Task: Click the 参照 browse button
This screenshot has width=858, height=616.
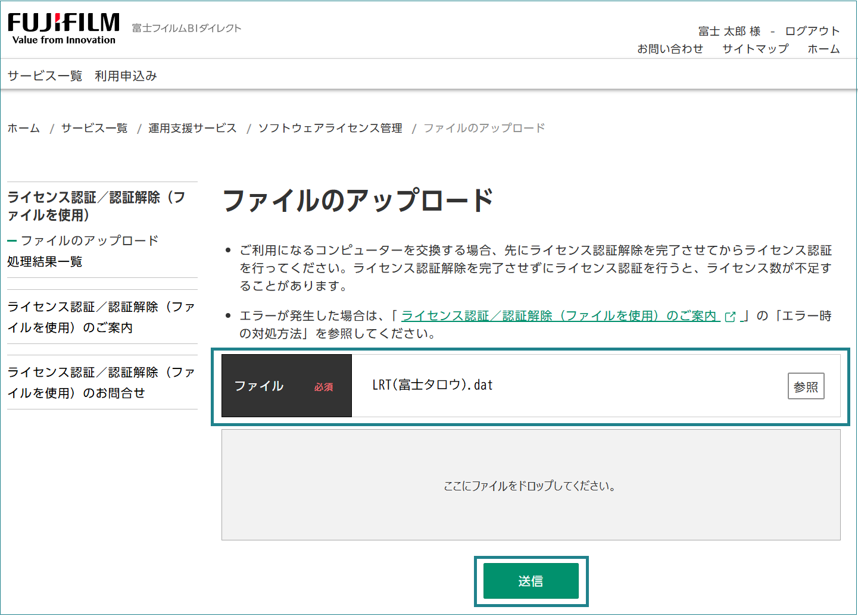Action: click(806, 386)
